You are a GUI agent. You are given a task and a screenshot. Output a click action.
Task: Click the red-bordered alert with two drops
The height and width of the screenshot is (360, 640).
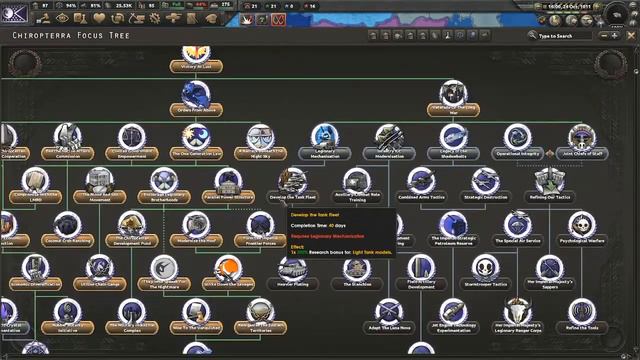[278, 19]
